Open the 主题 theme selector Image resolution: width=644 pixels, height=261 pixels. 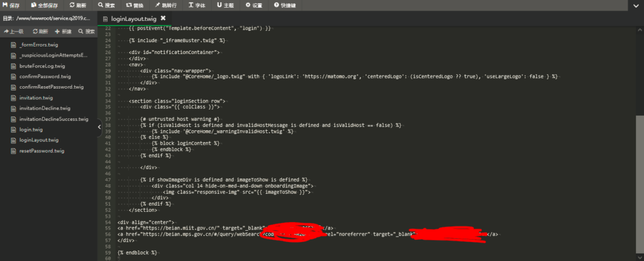pos(225,5)
